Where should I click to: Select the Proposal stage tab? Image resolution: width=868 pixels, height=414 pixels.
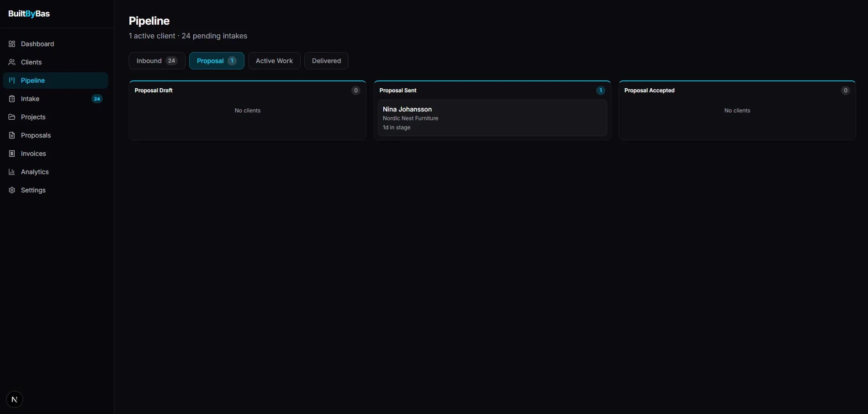click(216, 61)
